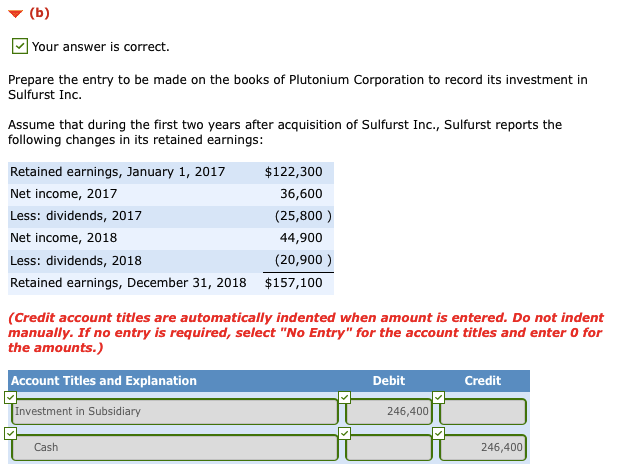
Task: Click the Net income, 2017 row
Action: point(170,194)
